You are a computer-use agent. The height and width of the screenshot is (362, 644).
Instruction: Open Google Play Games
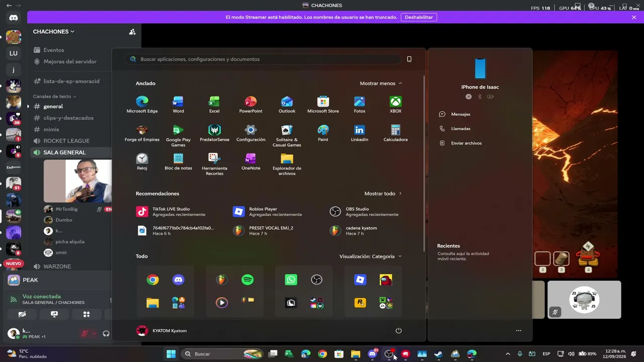coord(178,136)
